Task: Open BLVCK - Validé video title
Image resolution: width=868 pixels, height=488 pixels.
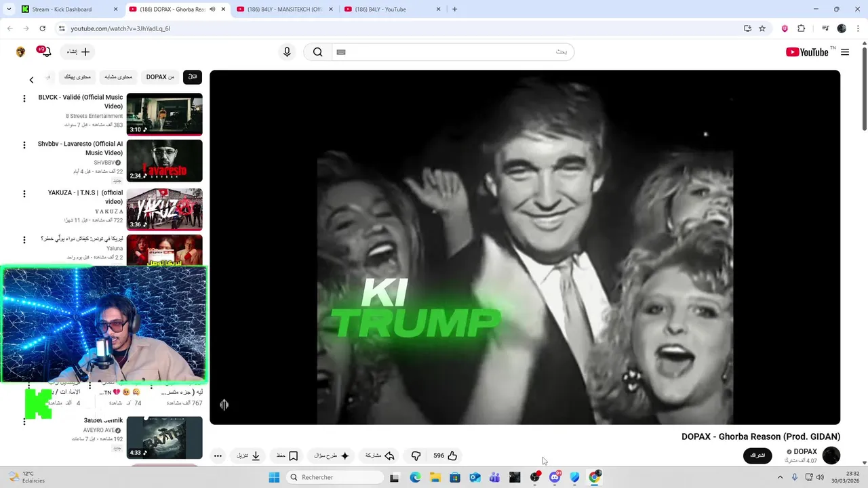Action: pos(81,102)
